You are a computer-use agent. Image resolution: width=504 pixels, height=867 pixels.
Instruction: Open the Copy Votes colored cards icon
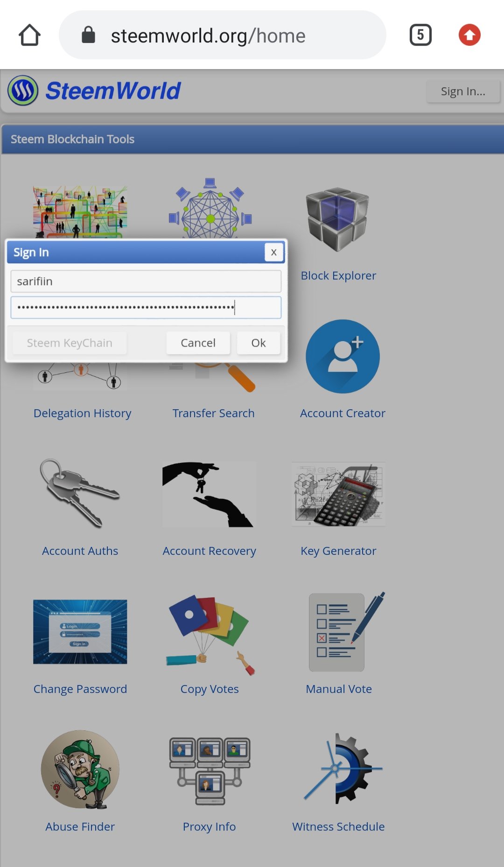(210, 635)
